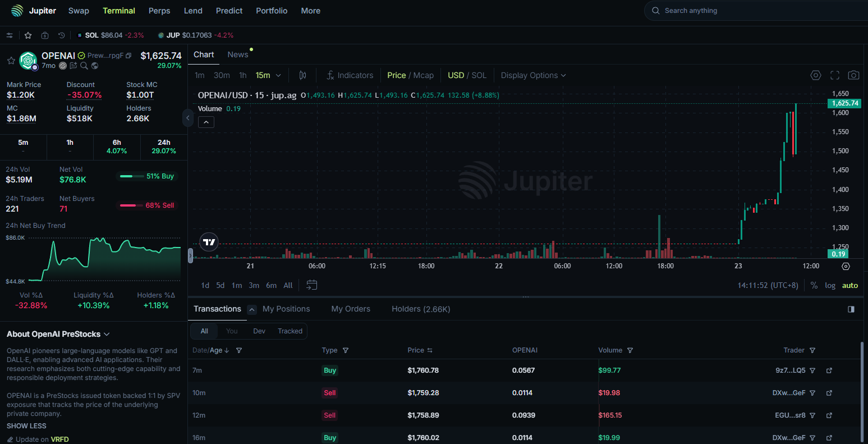Viewport: 868px width, 444px height.
Task: Copy the OPENAI token address
Action: [128, 56]
